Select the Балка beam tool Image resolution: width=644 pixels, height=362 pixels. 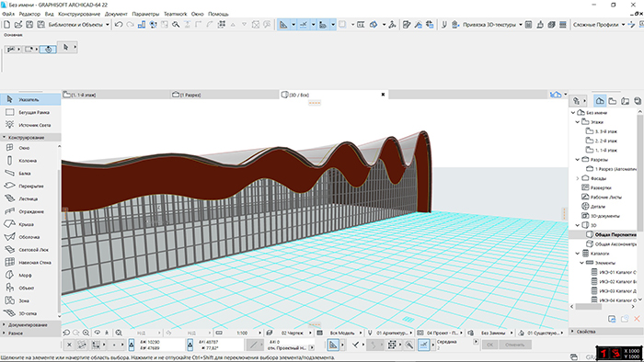29,174
